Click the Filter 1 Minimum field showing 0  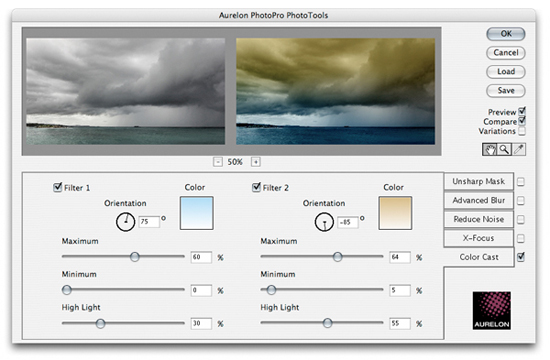(201, 291)
